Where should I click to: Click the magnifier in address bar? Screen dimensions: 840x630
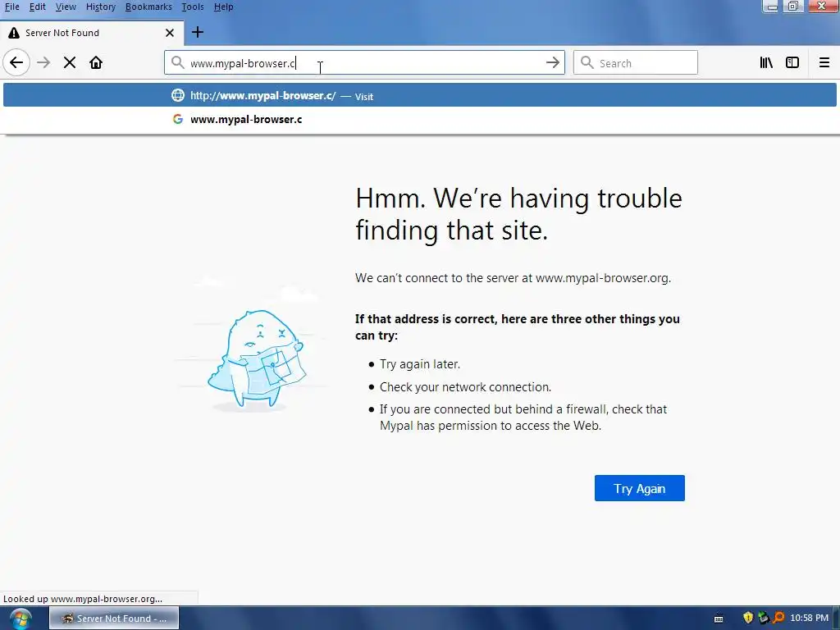point(177,62)
